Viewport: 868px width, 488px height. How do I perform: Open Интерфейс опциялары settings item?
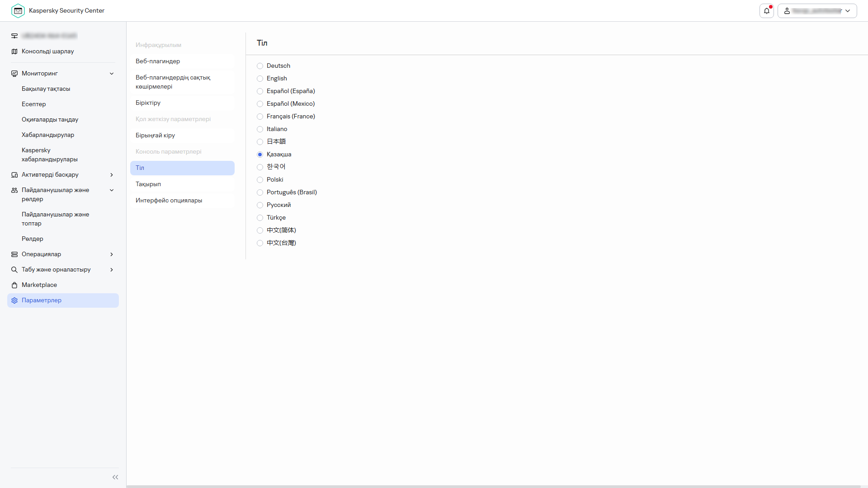pos(169,201)
